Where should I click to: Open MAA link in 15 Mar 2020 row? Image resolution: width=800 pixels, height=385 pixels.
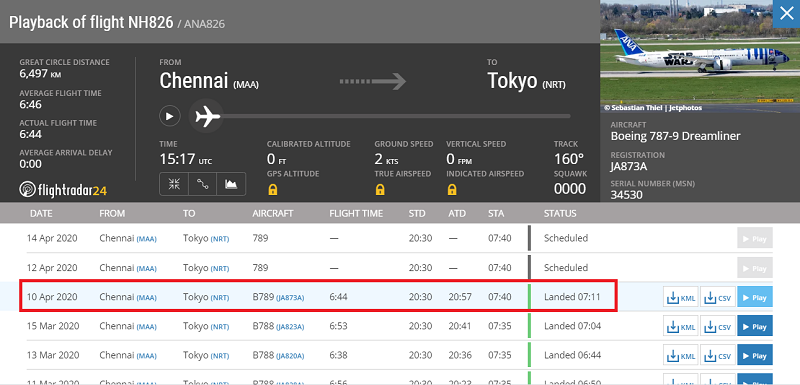click(146, 327)
